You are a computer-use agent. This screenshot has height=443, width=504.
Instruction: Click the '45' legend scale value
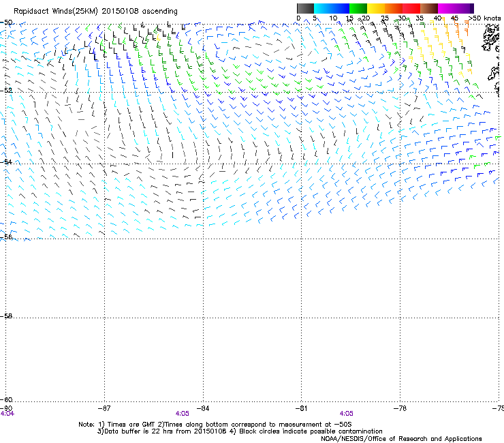coord(454,18)
